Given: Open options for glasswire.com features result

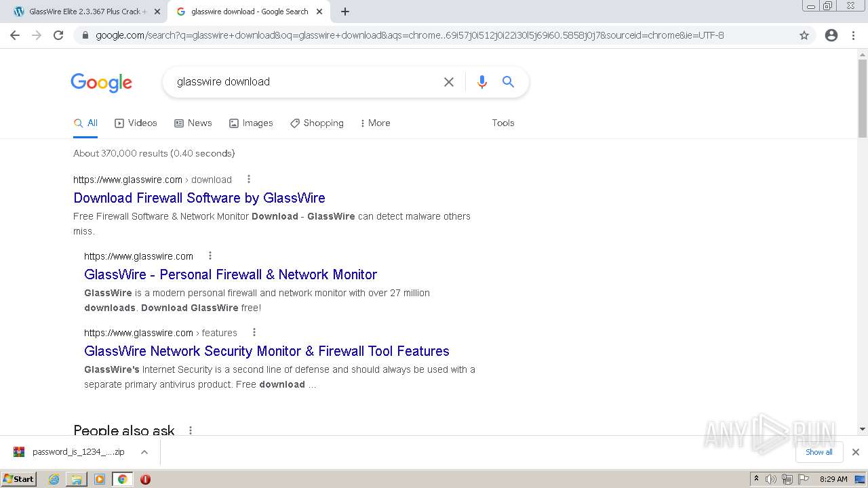Looking at the screenshot, I should pyautogui.click(x=254, y=333).
